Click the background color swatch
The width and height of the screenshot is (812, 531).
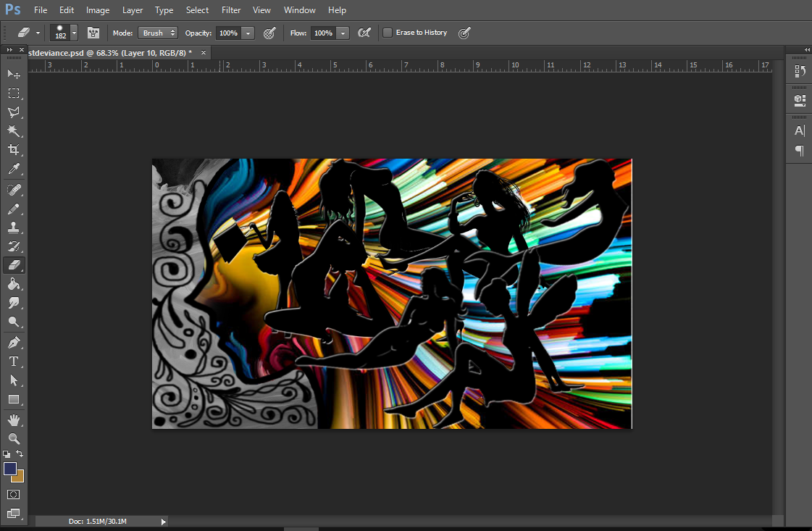[x=20, y=477]
